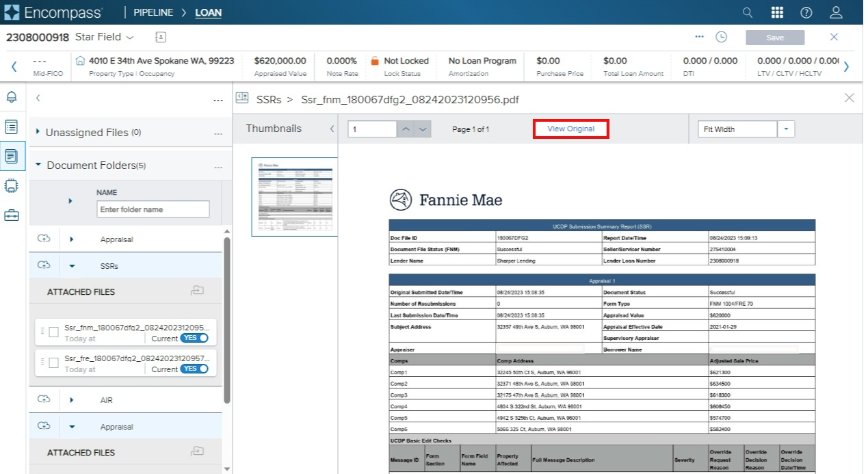The height and width of the screenshot is (474, 868).
Task: Click in the Enter folder name field
Action: click(153, 209)
